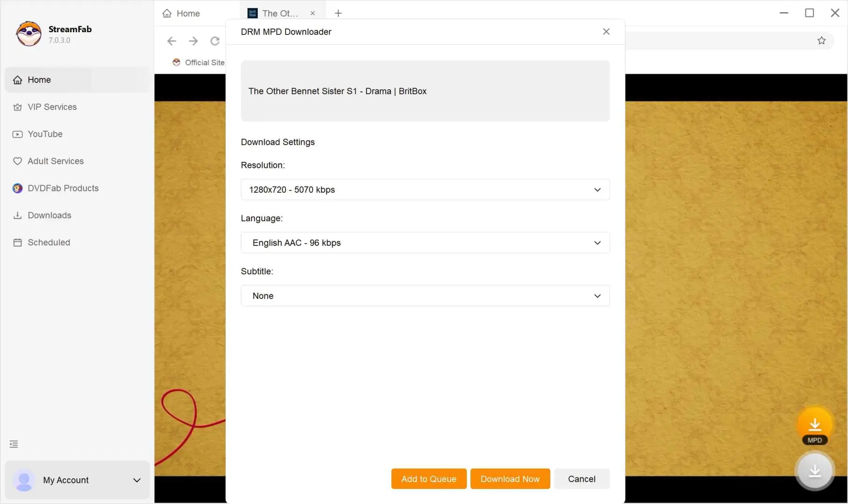
Task: Collapse the sidebar with the menu icon
Action: tap(14, 444)
